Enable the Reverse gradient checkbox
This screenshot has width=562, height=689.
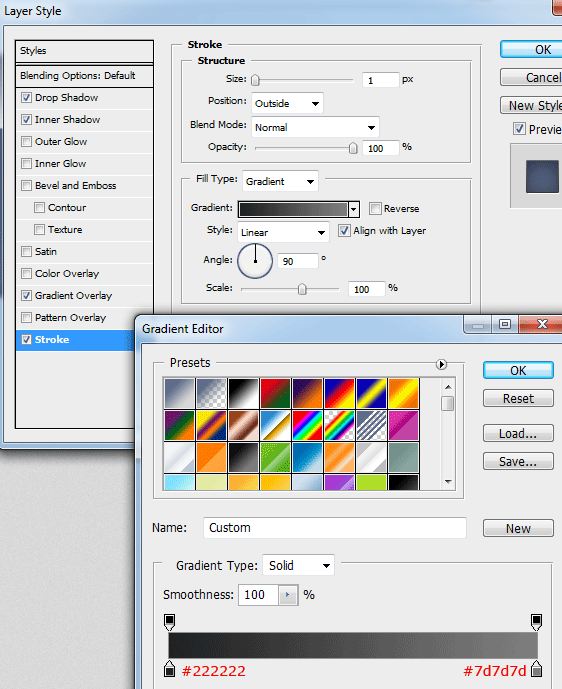tap(375, 208)
